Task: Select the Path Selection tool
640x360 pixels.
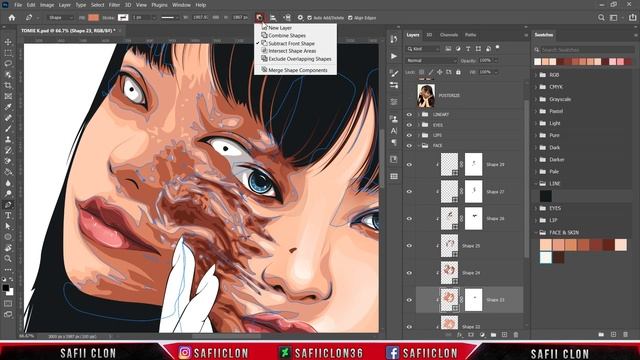Action: tap(8, 226)
